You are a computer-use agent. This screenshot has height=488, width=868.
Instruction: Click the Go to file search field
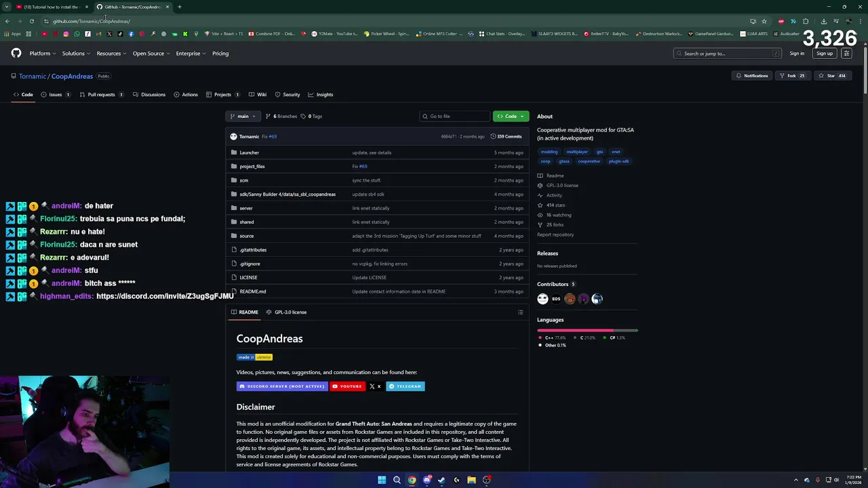[x=454, y=117]
